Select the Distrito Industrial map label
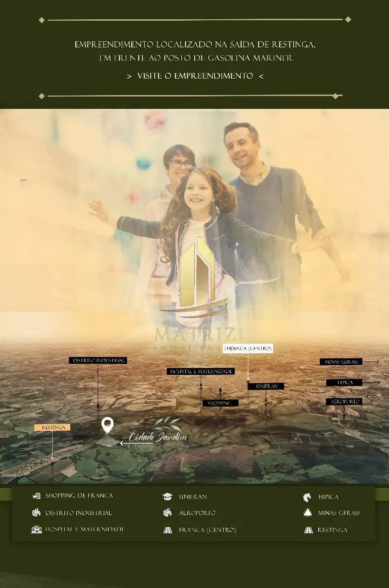This screenshot has height=588, width=389. [98, 361]
